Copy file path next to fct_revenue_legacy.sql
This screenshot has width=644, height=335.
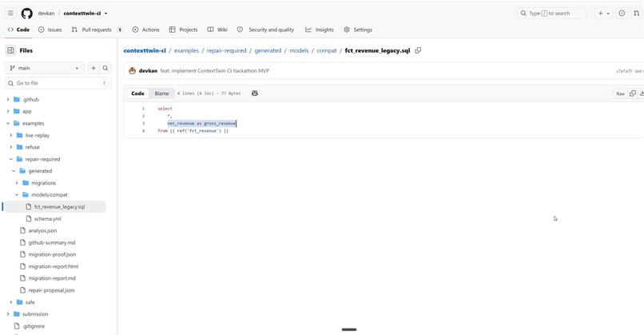pyautogui.click(x=418, y=50)
